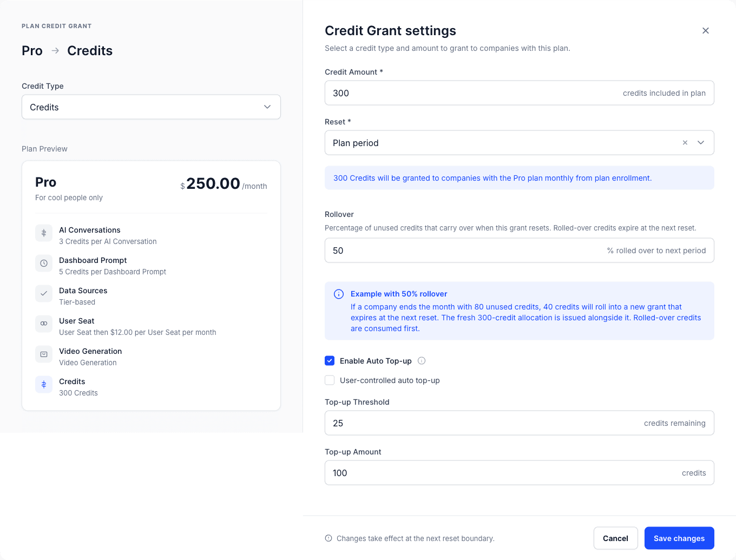Click '3 Credits per AI Conversation' text

tap(108, 242)
